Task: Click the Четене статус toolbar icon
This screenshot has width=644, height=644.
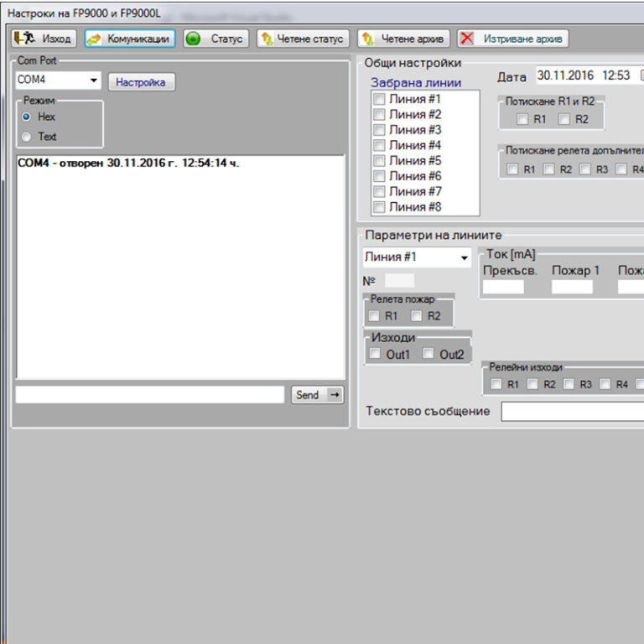Action: pyautogui.click(x=266, y=39)
